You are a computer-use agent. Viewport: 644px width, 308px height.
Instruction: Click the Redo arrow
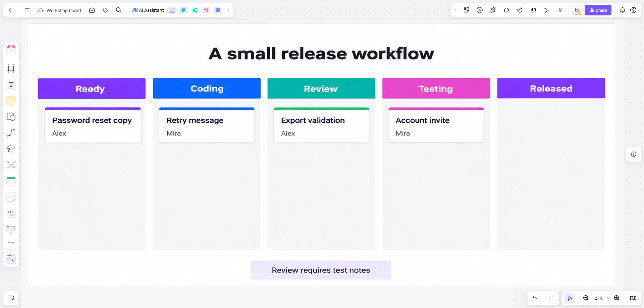551,298
